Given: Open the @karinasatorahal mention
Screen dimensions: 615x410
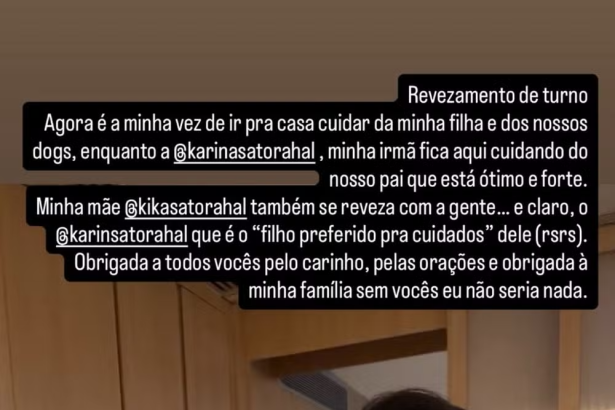Looking at the screenshot, I should tap(244, 152).
